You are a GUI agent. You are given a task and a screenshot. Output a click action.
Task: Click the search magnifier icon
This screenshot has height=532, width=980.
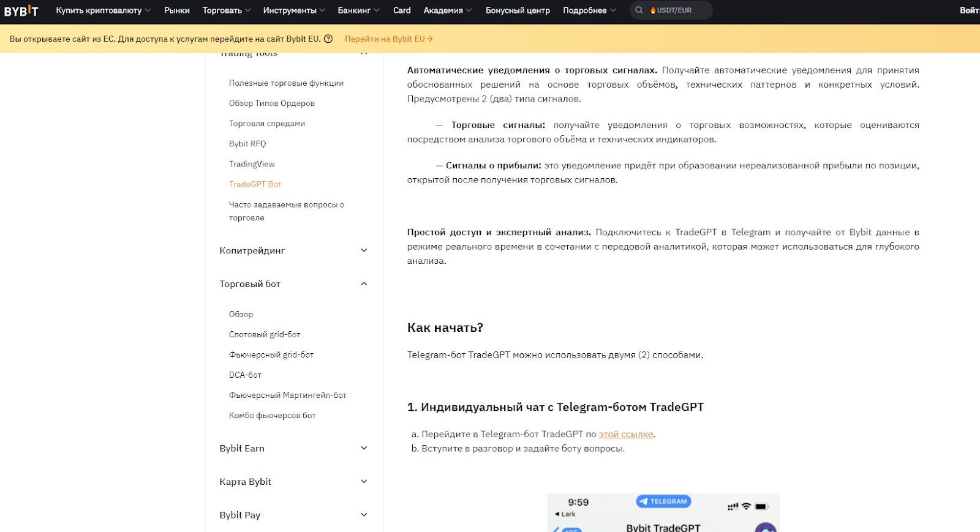pos(639,10)
